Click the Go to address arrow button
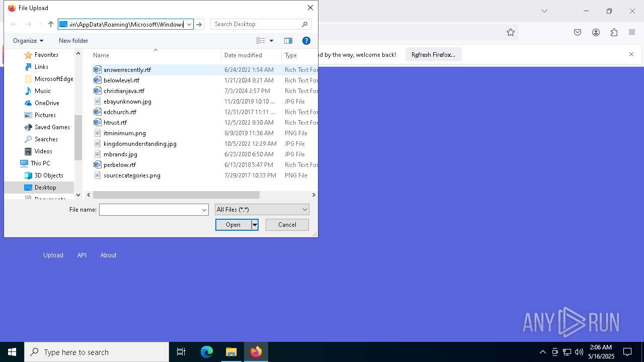The height and width of the screenshot is (362, 644). click(199, 24)
